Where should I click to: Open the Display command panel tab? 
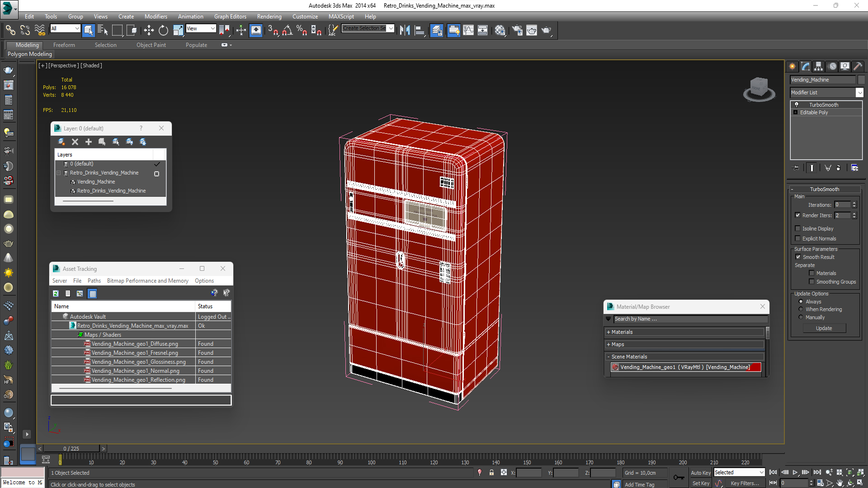point(845,66)
